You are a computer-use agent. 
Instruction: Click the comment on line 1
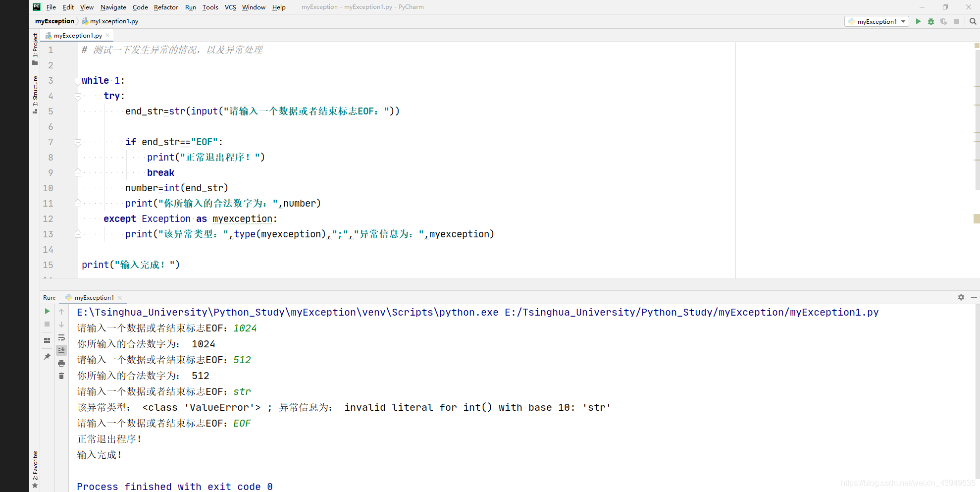coord(172,50)
